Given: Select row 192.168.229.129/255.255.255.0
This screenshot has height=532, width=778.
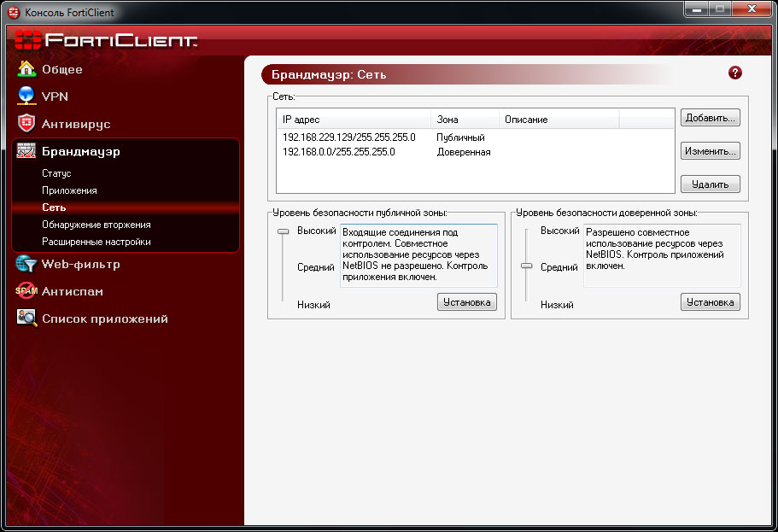Looking at the screenshot, I should tap(476, 137).
